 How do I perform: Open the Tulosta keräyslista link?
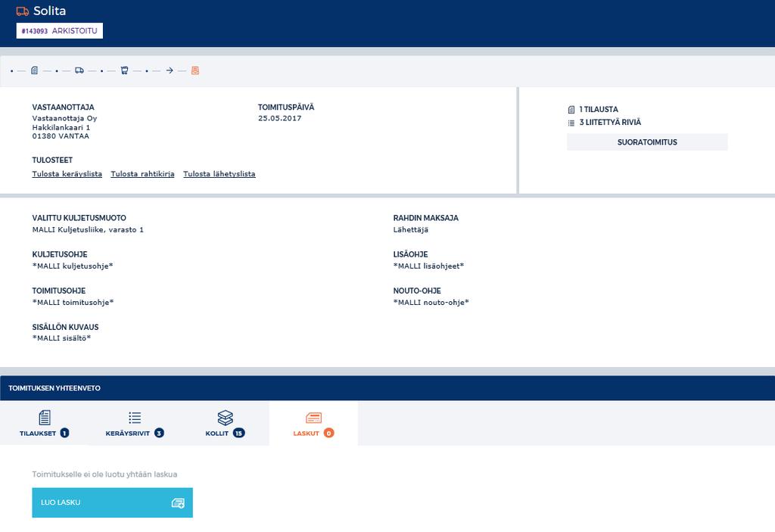tap(67, 174)
